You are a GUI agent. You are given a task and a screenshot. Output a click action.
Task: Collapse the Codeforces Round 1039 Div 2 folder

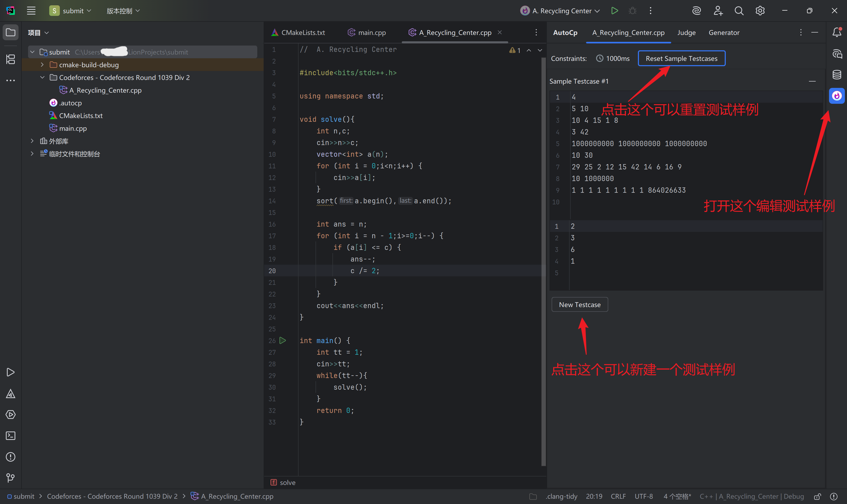[x=42, y=78]
